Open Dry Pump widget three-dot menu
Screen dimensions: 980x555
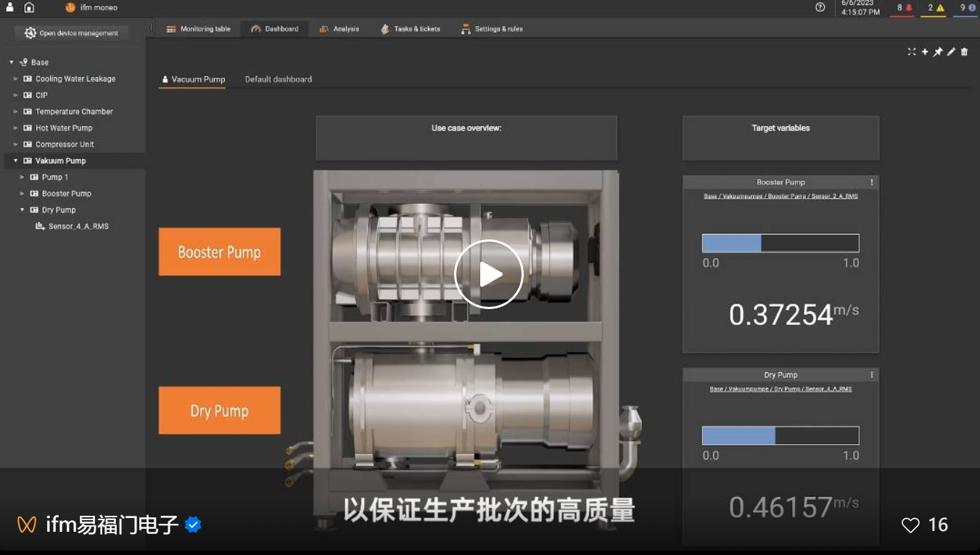(871, 375)
